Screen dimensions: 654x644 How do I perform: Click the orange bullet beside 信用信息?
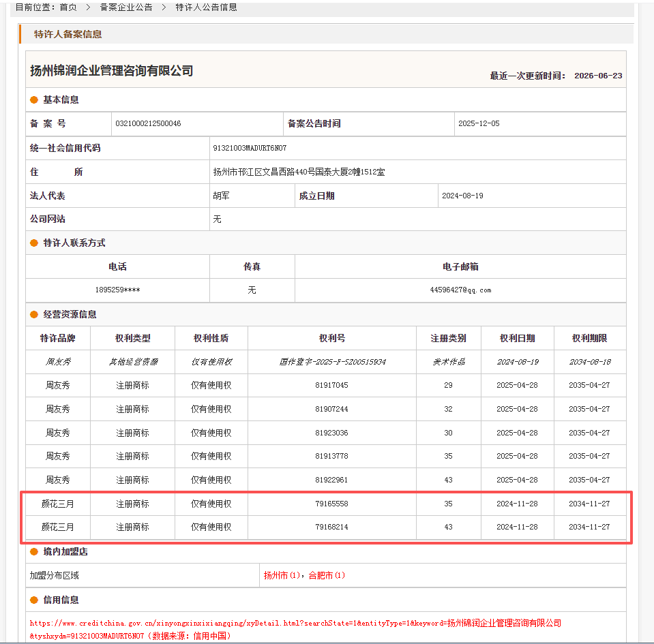coord(34,600)
